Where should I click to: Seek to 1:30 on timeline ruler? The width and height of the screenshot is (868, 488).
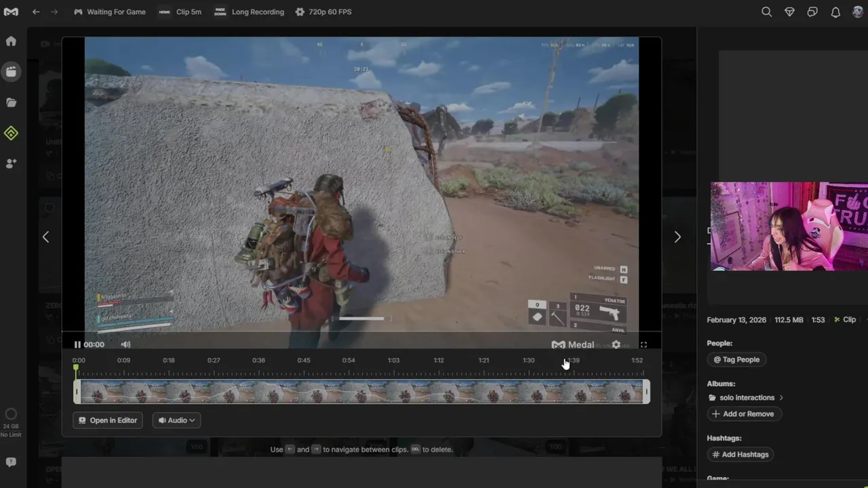pos(528,360)
